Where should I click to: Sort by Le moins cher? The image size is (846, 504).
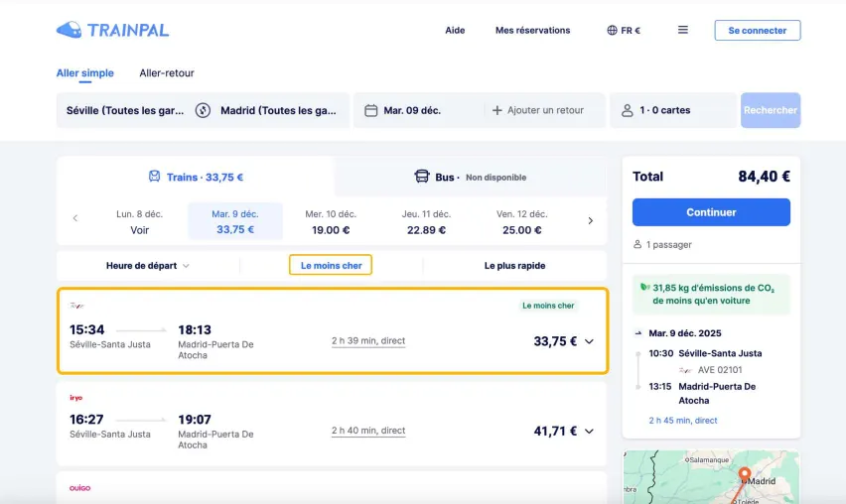pyautogui.click(x=331, y=265)
